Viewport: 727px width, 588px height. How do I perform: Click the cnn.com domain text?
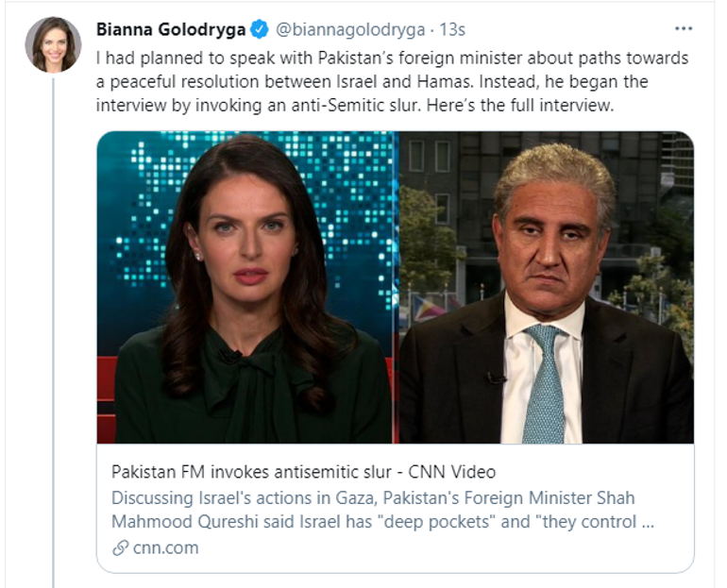[165, 547]
